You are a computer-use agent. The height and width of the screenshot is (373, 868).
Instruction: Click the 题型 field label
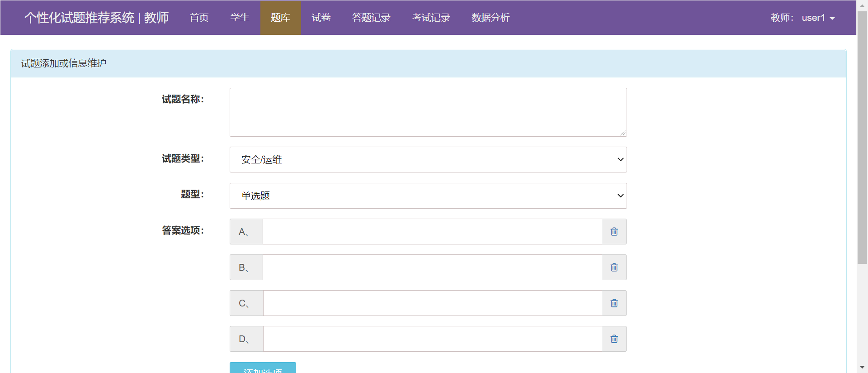click(193, 194)
